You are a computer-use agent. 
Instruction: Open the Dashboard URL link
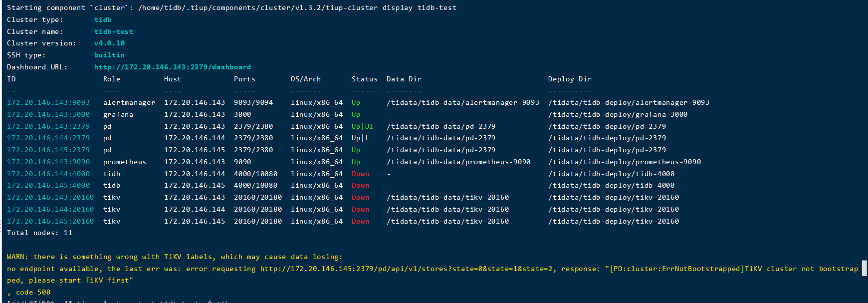pyautogui.click(x=172, y=67)
